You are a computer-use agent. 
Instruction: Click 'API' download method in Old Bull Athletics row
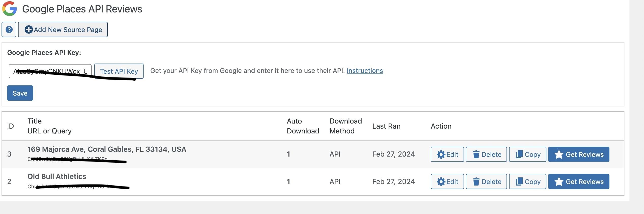tap(335, 181)
